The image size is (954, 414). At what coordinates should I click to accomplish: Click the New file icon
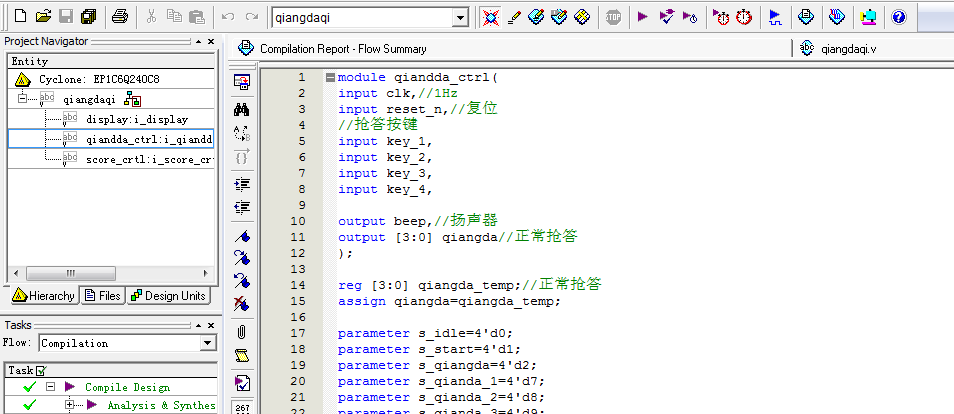click(18, 17)
